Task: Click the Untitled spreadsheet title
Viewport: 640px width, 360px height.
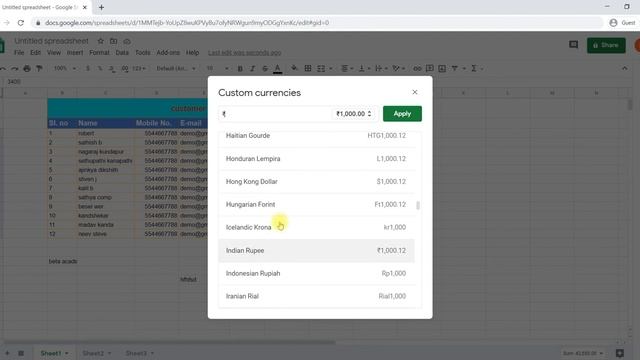Action: click(x=51, y=41)
